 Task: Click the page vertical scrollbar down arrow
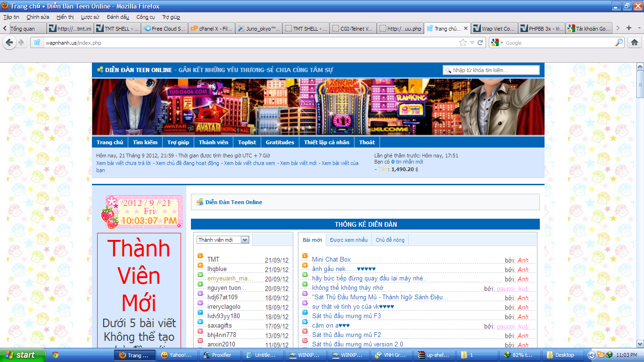(640, 344)
